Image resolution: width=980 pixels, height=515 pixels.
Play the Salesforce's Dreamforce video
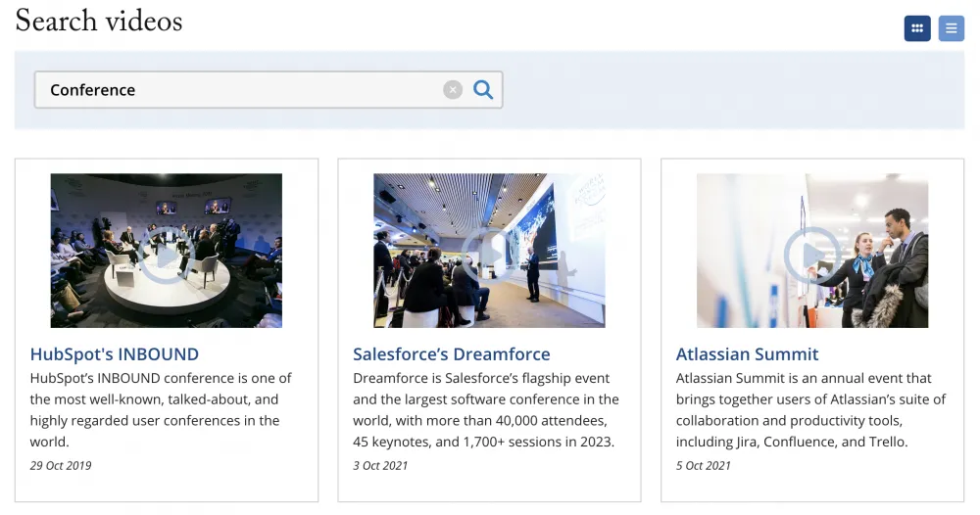pos(489,254)
